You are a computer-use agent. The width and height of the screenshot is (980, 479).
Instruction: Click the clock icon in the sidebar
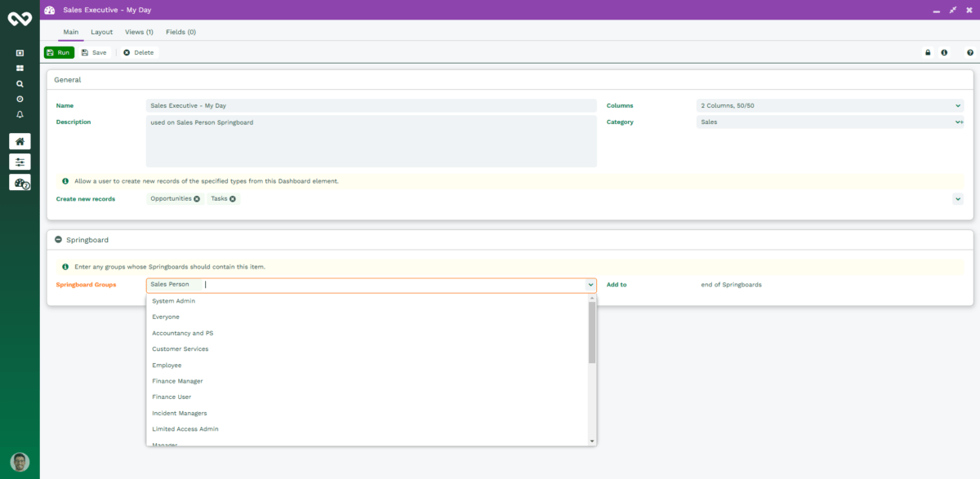click(x=20, y=99)
